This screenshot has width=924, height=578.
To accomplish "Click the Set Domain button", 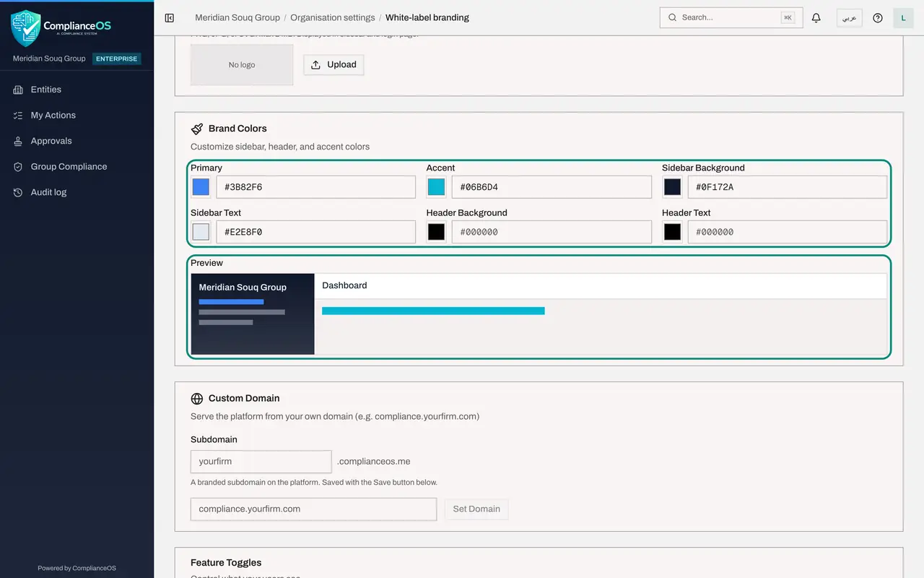I will 476,509.
